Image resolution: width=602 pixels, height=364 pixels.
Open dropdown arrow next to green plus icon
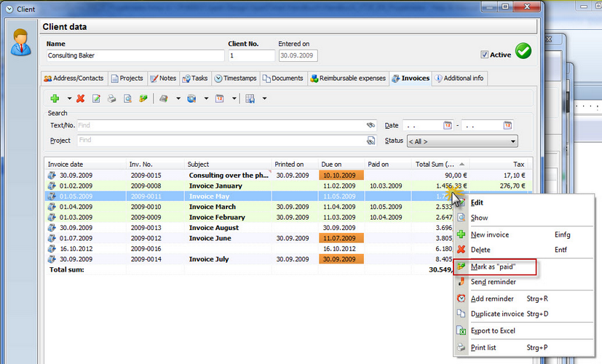[x=69, y=99]
